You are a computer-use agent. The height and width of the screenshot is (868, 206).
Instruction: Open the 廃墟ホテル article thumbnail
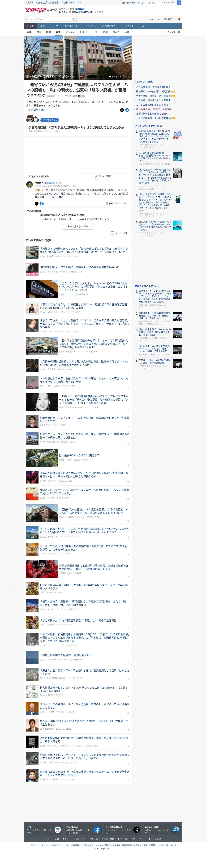(x=42, y=457)
